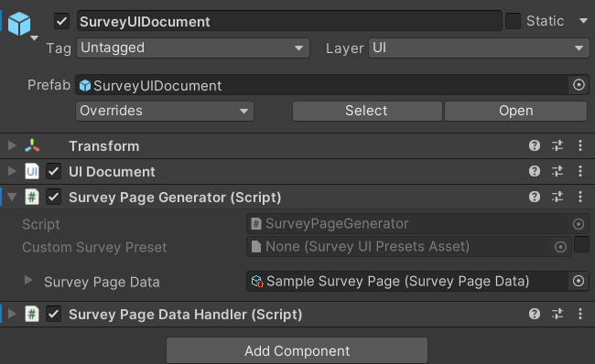Click the UI Document component icon

tap(32, 171)
